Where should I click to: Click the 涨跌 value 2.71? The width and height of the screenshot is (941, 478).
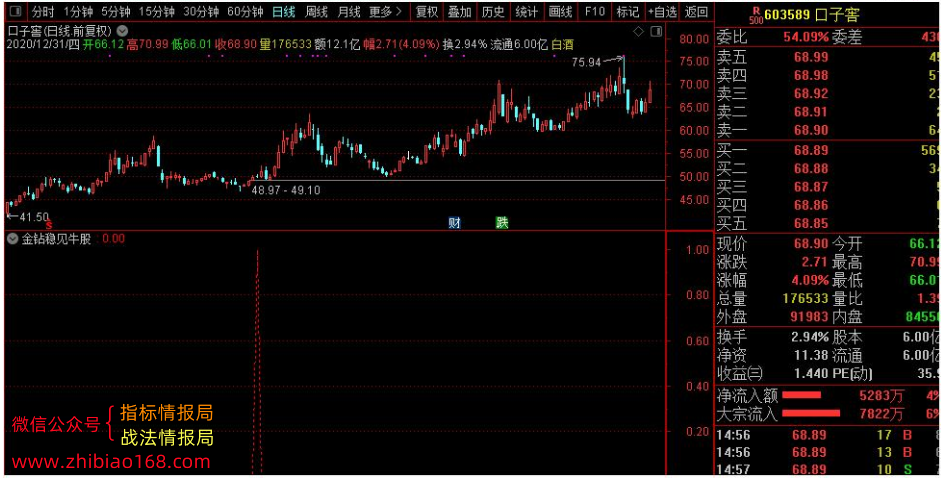pos(815,262)
